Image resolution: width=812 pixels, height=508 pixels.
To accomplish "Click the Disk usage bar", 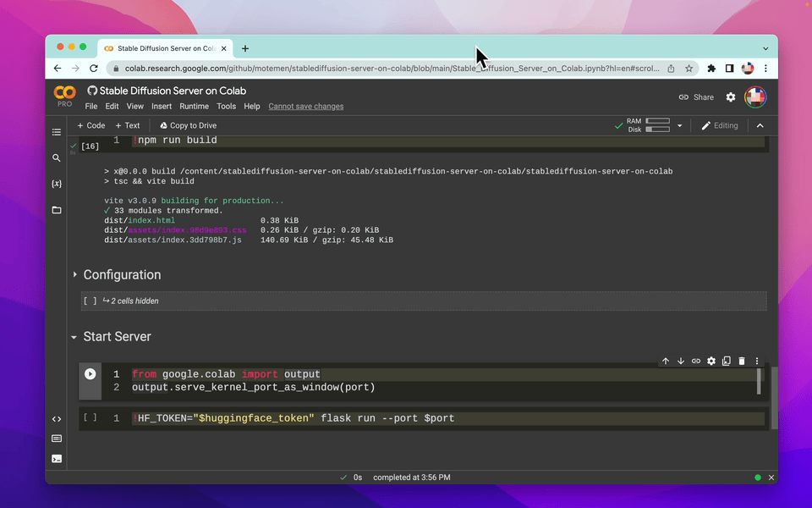I will [658, 130].
